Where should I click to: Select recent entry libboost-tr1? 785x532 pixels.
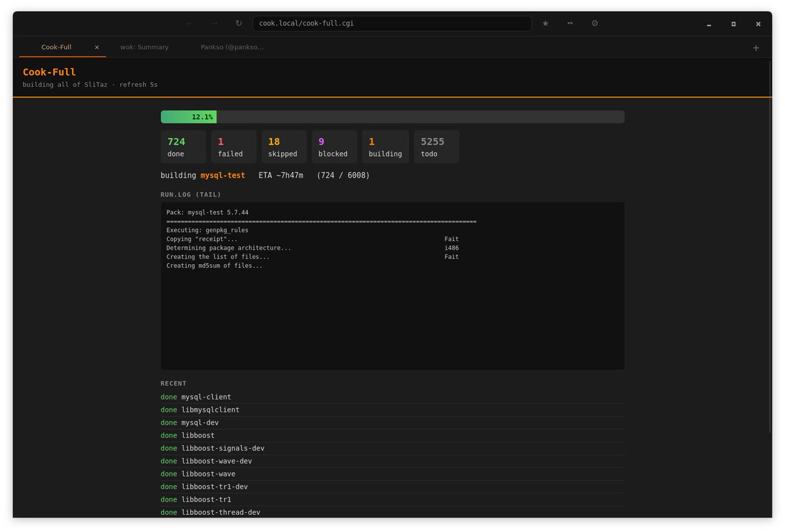point(392,499)
